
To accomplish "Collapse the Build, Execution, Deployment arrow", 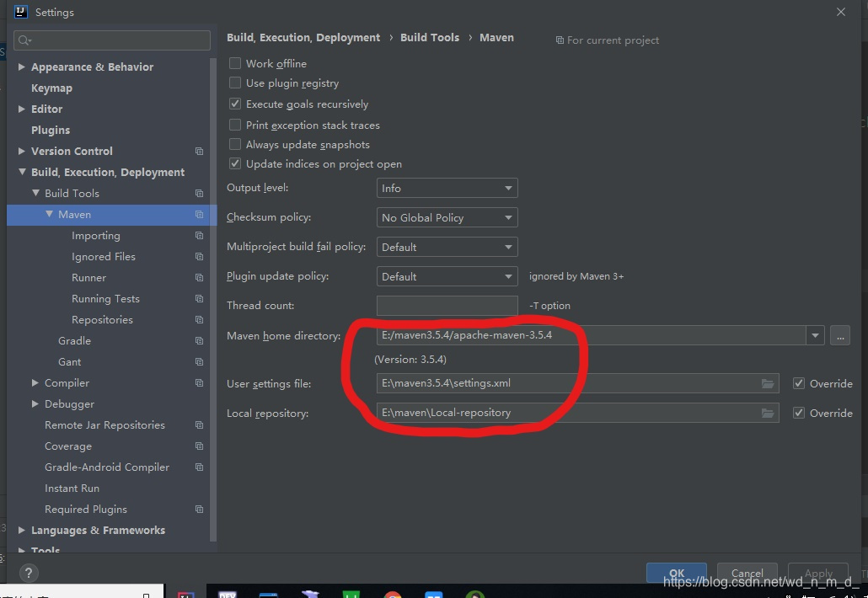I will pyautogui.click(x=22, y=172).
